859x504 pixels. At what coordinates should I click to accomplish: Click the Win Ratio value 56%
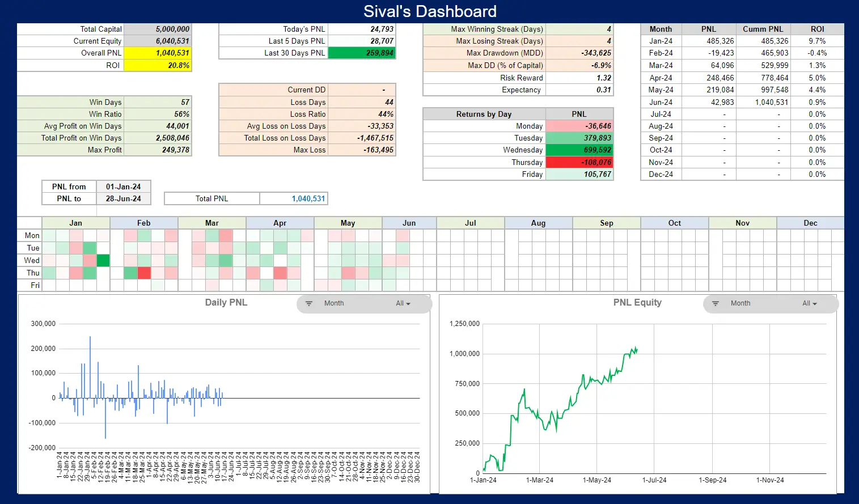click(158, 114)
